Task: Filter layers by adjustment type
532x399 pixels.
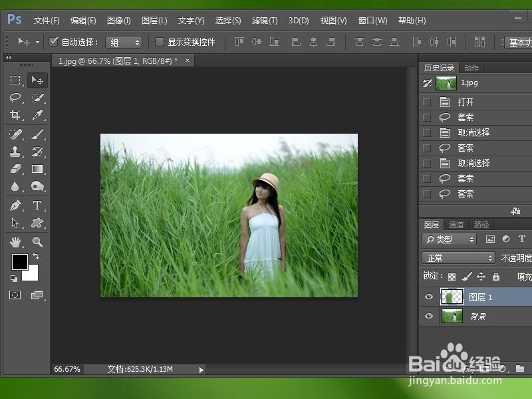Action: point(506,239)
